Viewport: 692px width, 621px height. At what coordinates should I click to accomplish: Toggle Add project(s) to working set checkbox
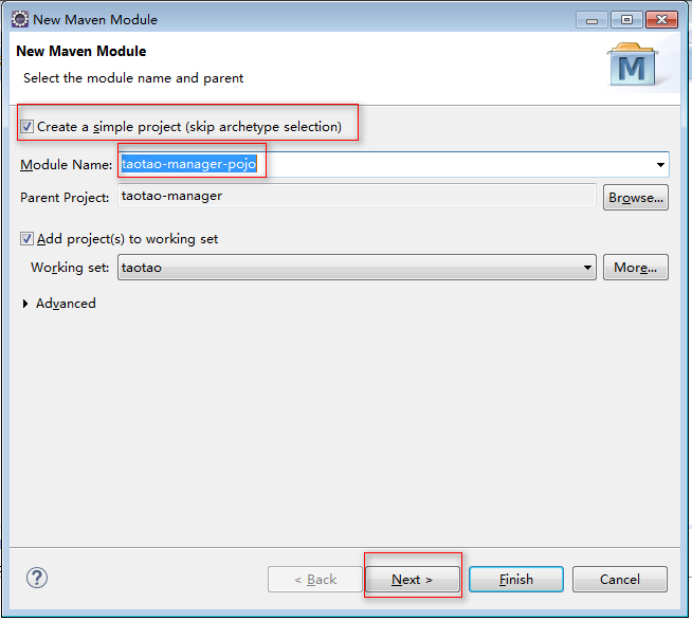(26, 239)
